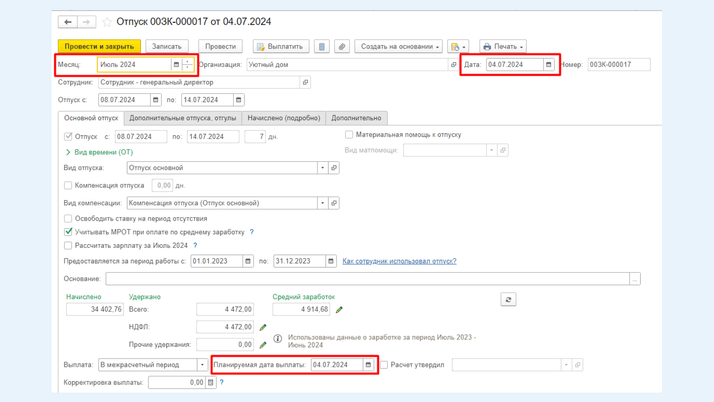Click the info icon near earnings period note
This screenshot has height=402, width=714.
tap(278, 338)
